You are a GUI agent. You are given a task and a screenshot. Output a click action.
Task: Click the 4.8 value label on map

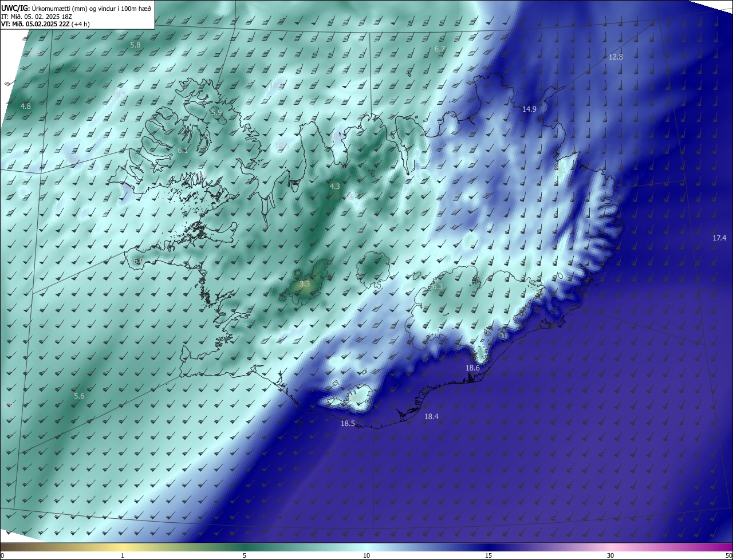click(x=26, y=106)
